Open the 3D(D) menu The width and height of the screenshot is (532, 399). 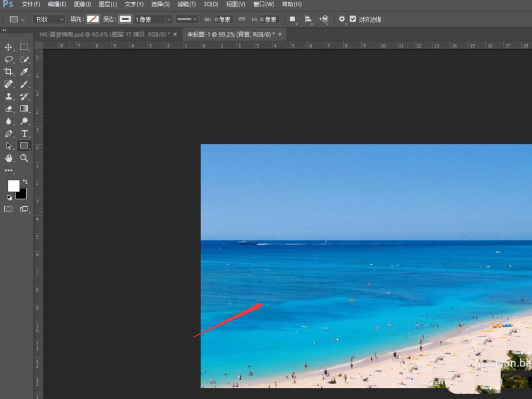pos(211,4)
